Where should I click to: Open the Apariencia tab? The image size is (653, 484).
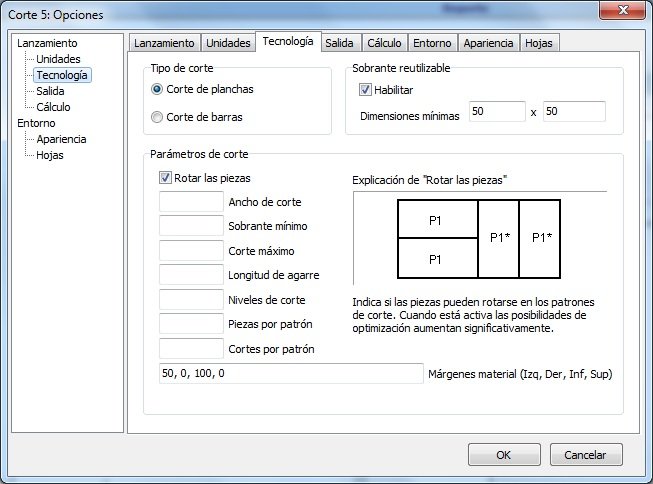point(490,43)
